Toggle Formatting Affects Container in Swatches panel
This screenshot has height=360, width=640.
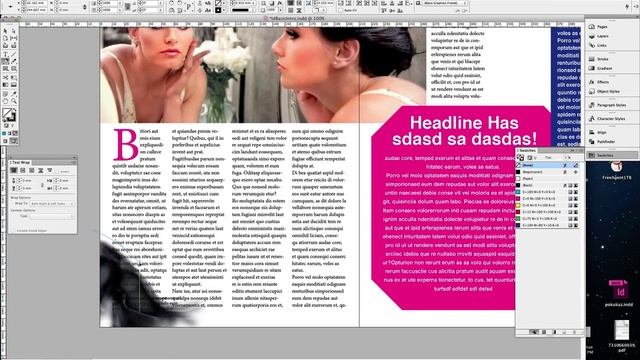click(x=530, y=158)
